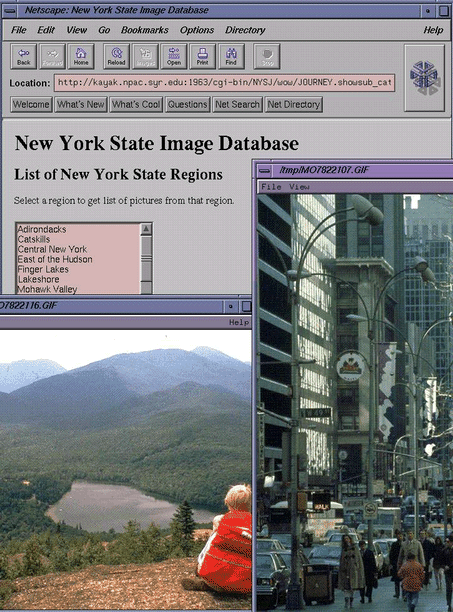
Task: Click the Net Search button
Action: (237, 105)
